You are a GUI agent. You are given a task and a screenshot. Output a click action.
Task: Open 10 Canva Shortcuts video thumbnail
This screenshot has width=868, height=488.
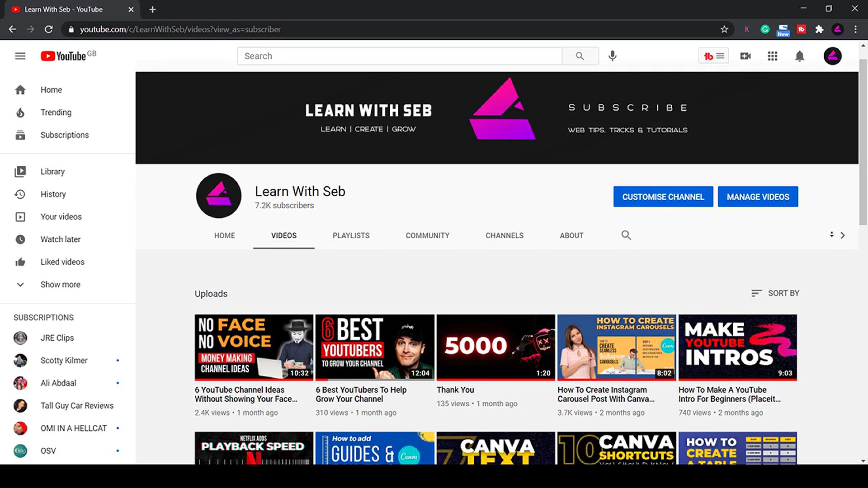tap(617, 448)
